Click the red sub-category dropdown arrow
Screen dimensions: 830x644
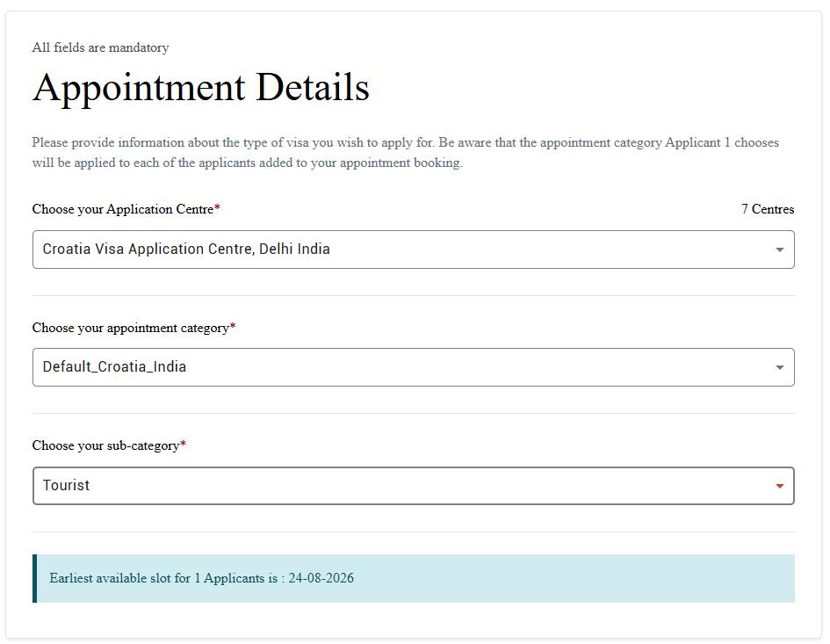point(779,486)
